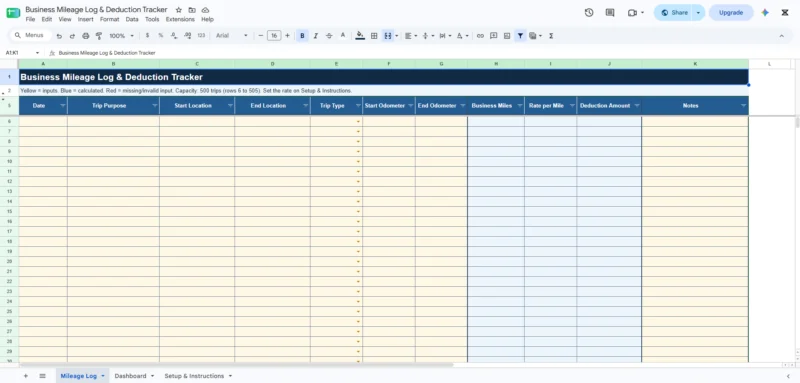Decrease decimal places
Viewport: 800px width, 383px height.
point(174,36)
